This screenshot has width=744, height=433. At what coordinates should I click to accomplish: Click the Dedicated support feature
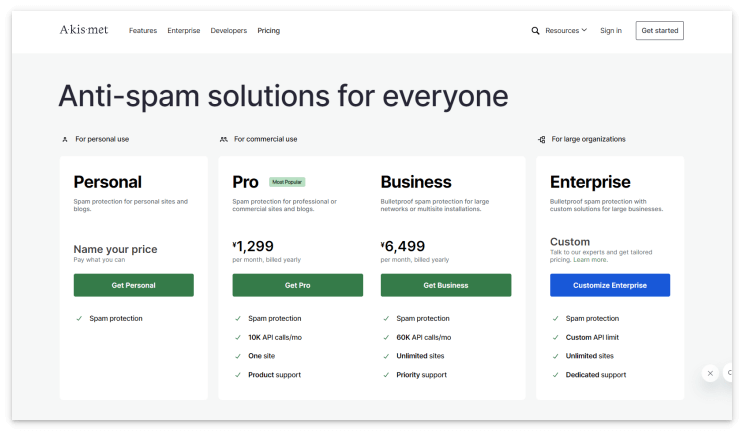595,375
